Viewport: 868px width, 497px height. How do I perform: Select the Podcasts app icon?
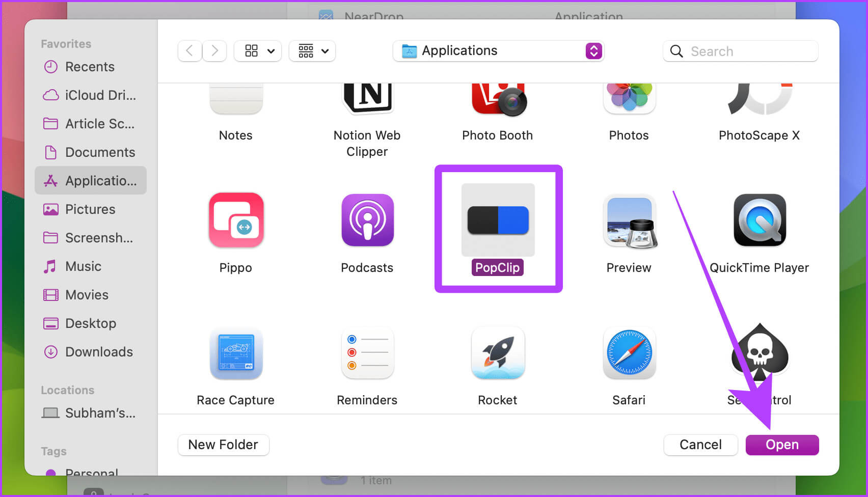point(367,220)
